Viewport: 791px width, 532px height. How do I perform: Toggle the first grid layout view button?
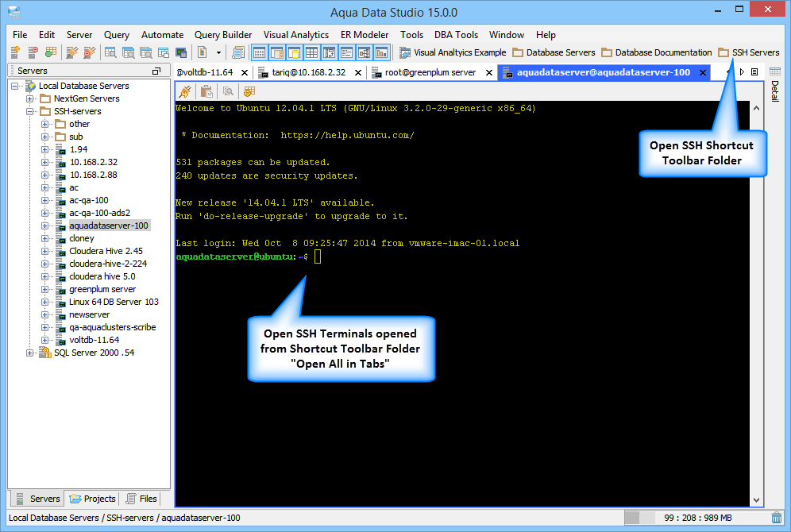(259, 52)
